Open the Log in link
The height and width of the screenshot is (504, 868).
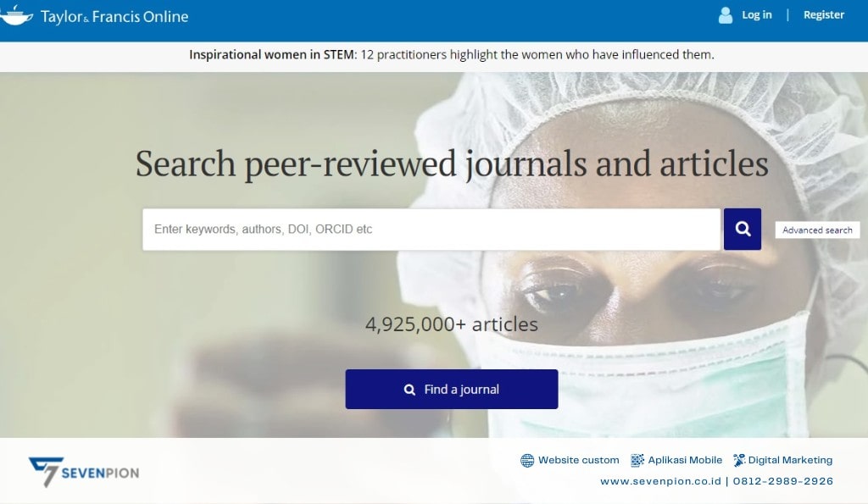[757, 15]
